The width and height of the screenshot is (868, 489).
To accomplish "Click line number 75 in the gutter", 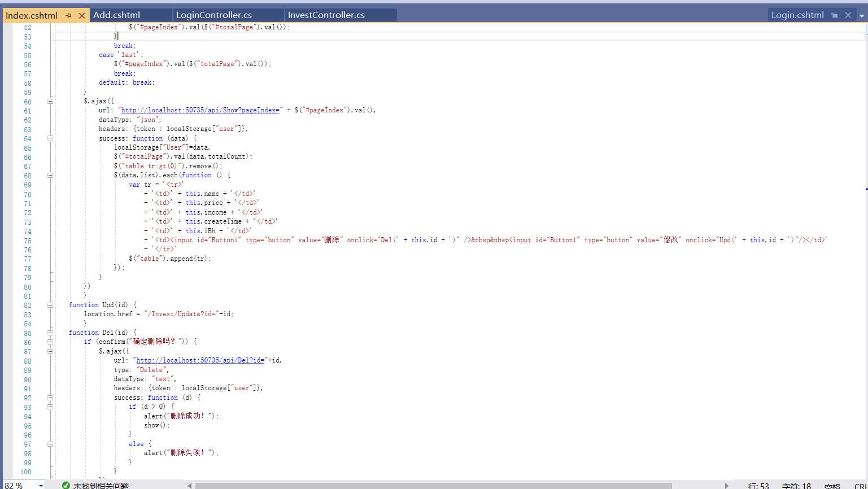I will coord(28,241).
